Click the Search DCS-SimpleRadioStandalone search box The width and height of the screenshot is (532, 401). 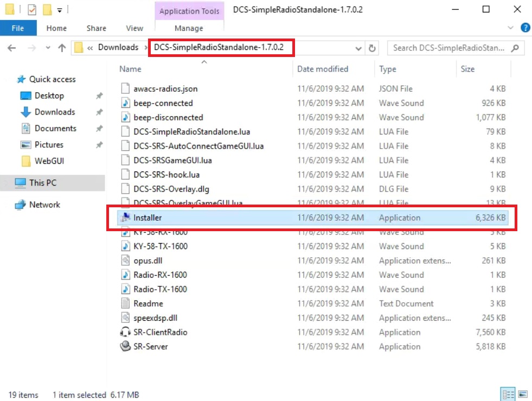[x=450, y=48]
